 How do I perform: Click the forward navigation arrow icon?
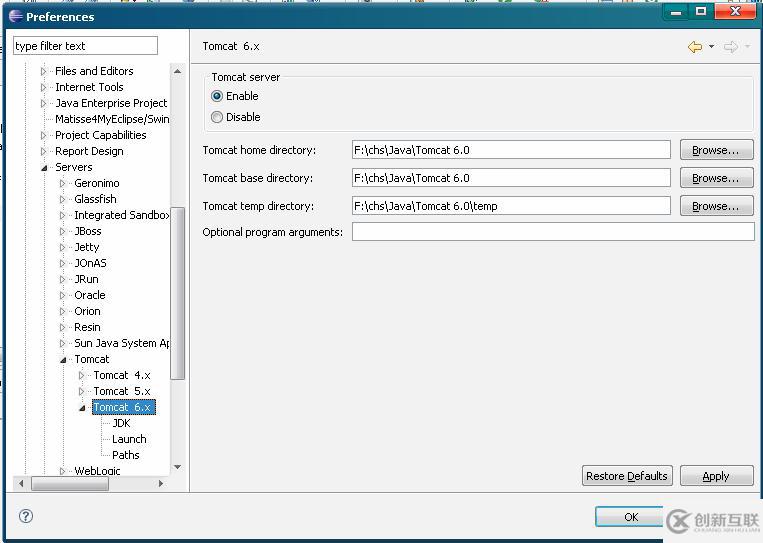[730, 47]
